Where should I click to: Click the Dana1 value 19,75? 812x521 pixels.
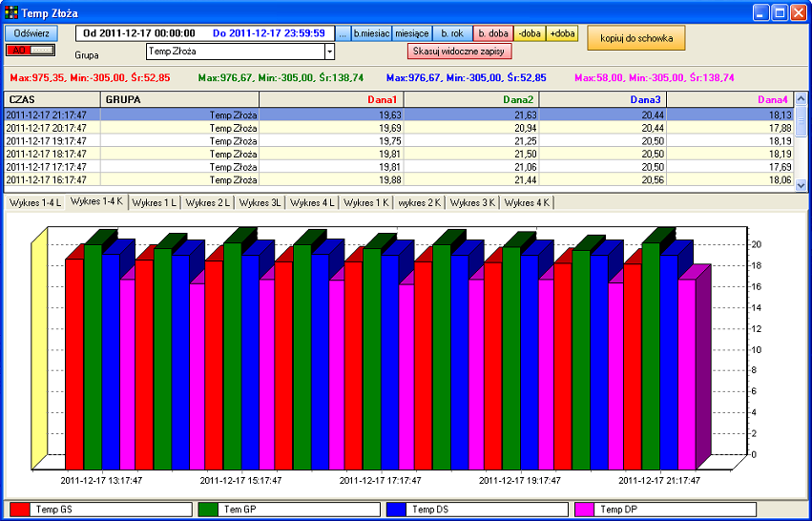[388, 141]
